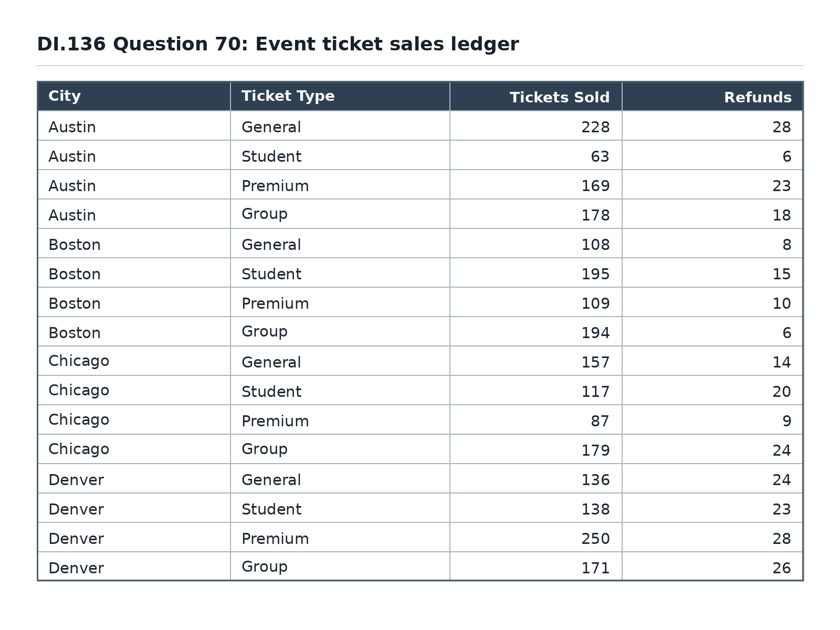Select Austin Group tickets sold 178
The image size is (840, 630).
(x=536, y=214)
